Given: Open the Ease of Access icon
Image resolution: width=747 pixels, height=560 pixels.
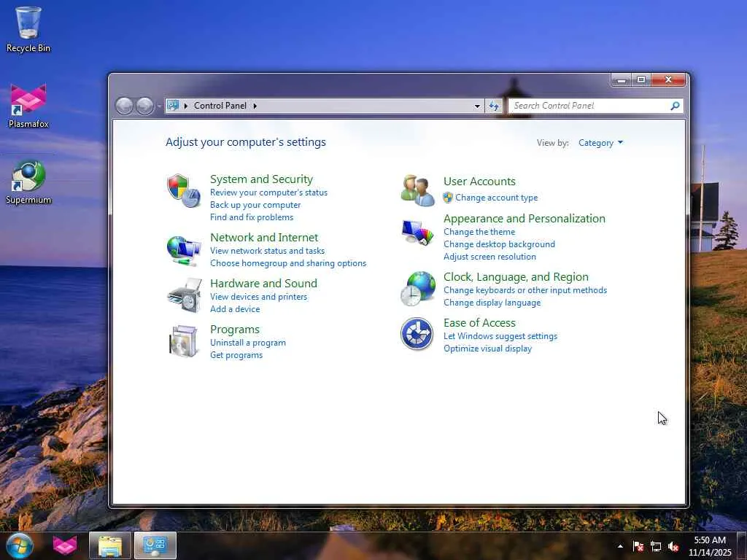Looking at the screenshot, I should pos(417,334).
